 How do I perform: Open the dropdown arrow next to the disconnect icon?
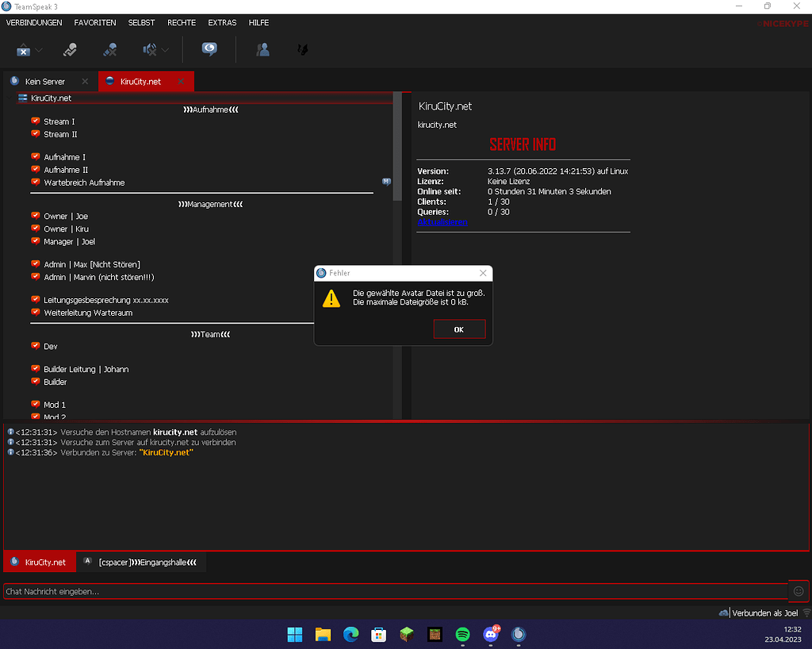tap(37, 49)
